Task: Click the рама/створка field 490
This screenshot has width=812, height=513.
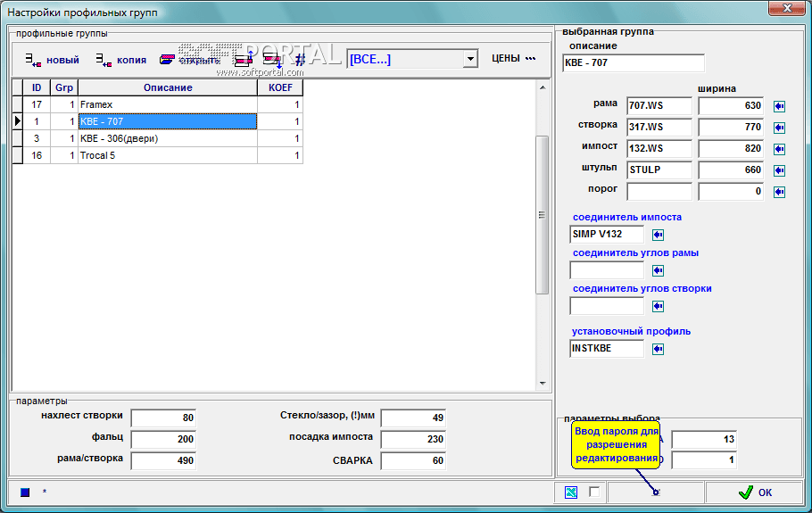Action: click(x=163, y=460)
